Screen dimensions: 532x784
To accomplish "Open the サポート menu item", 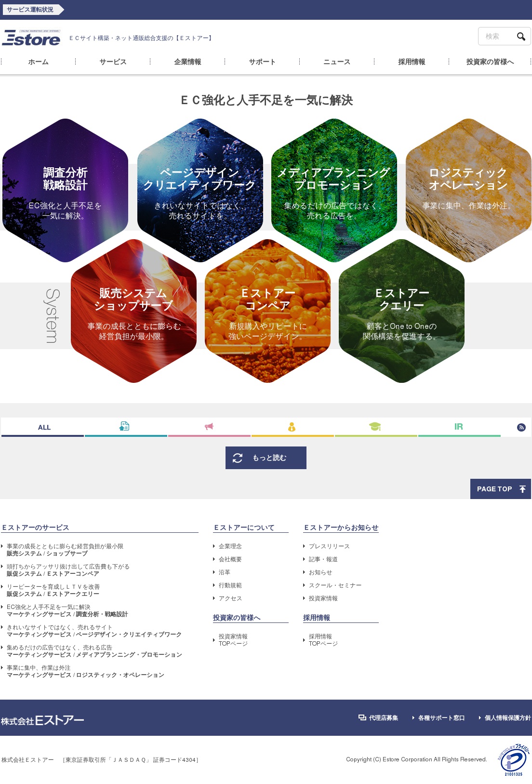I will point(263,62).
